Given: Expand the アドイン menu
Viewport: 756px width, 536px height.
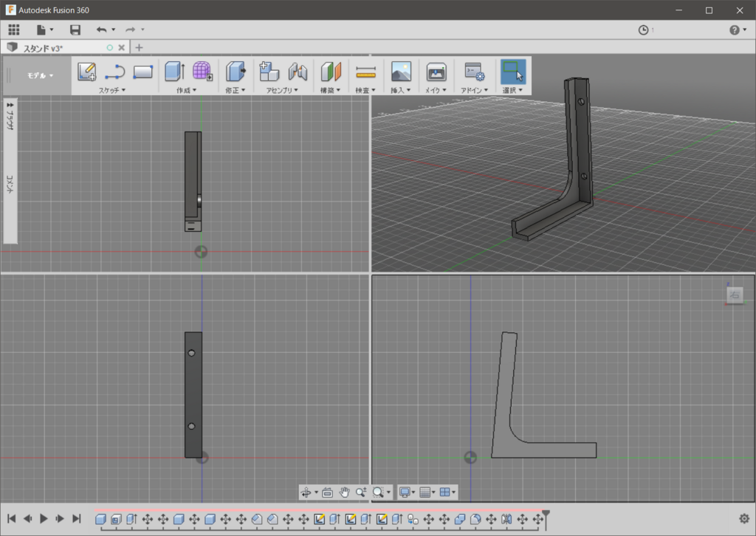Looking at the screenshot, I should pos(474,90).
